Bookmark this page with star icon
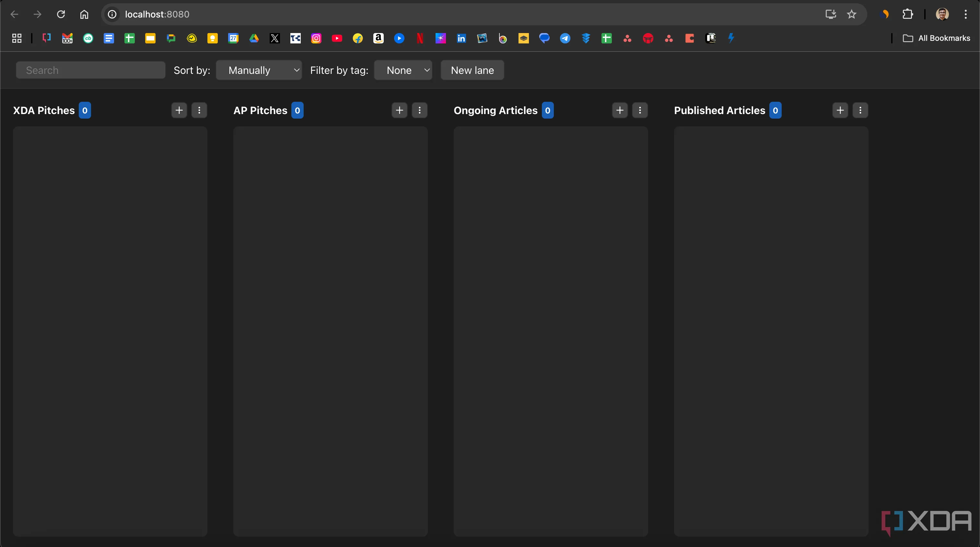 (851, 15)
